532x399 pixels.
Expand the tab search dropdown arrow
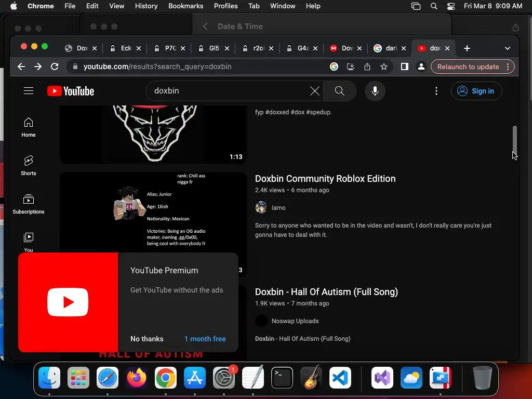[x=508, y=48]
